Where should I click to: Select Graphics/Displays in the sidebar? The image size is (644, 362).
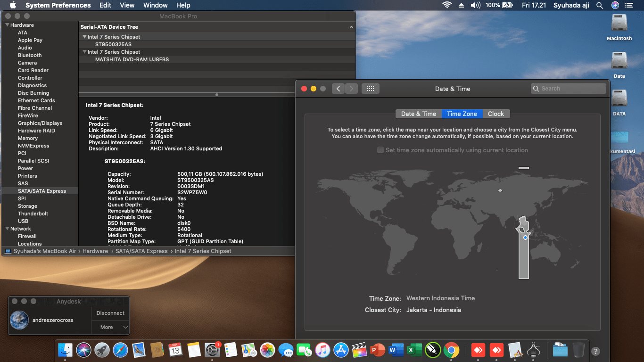point(40,123)
